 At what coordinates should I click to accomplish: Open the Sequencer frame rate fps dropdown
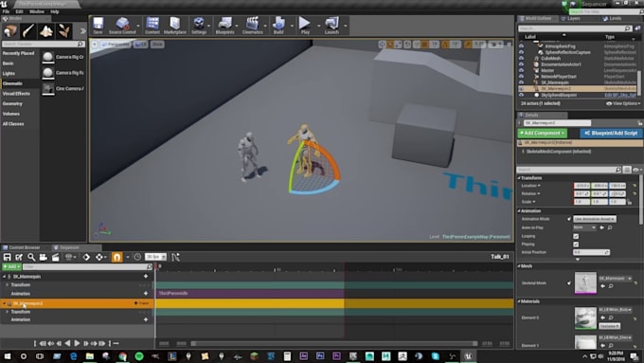156,257
